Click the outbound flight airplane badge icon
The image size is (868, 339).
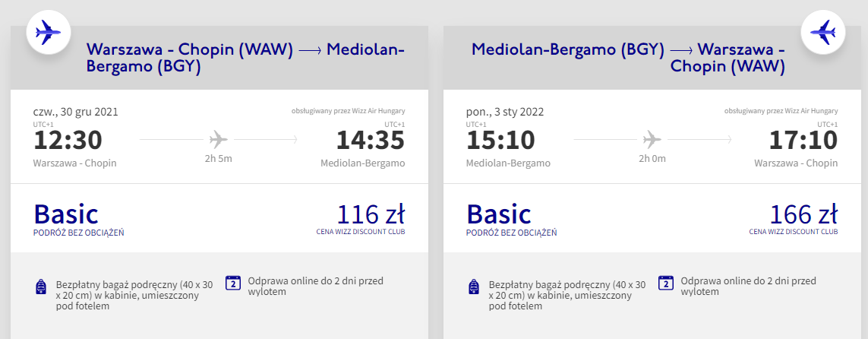pos(49,33)
